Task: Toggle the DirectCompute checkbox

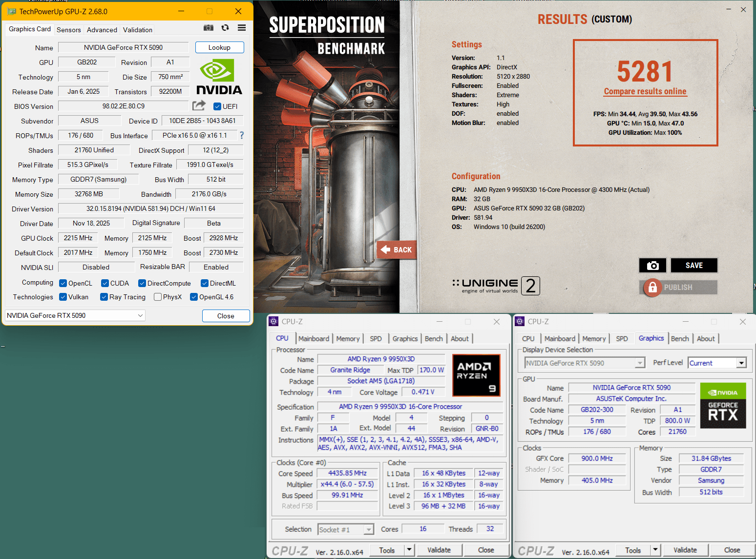Action: tap(142, 283)
